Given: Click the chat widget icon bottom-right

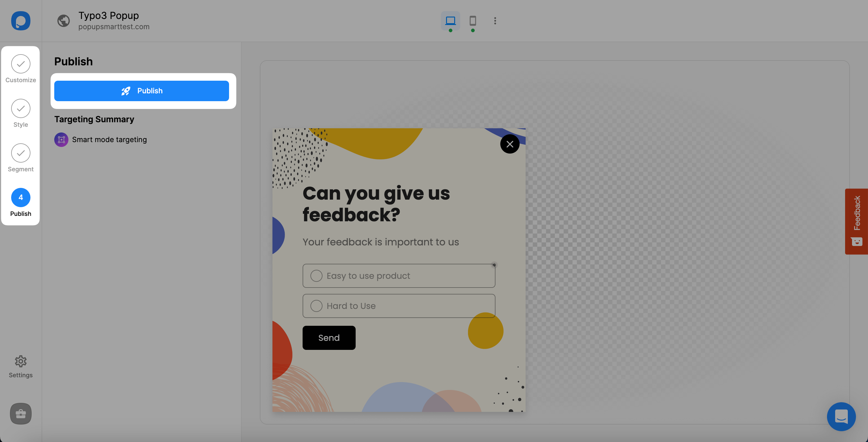Looking at the screenshot, I should [x=841, y=415].
